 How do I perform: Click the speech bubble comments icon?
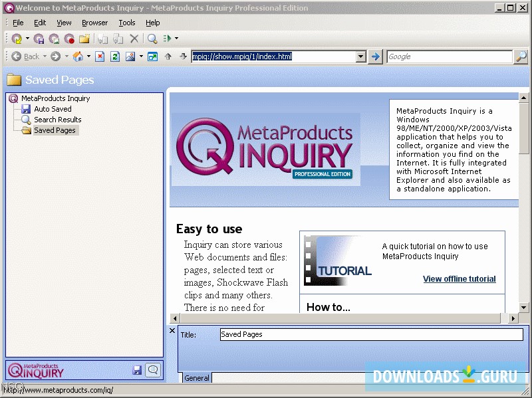(153, 369)
